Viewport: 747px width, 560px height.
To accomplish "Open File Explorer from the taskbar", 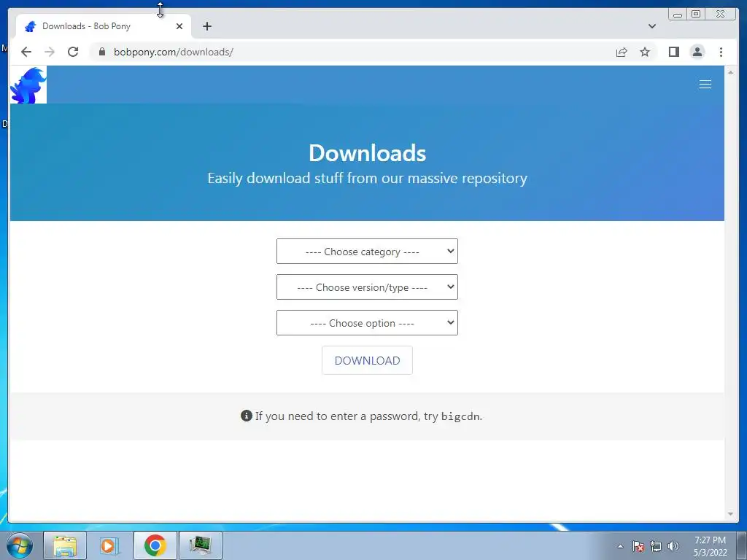I will (x=65, y=545).
